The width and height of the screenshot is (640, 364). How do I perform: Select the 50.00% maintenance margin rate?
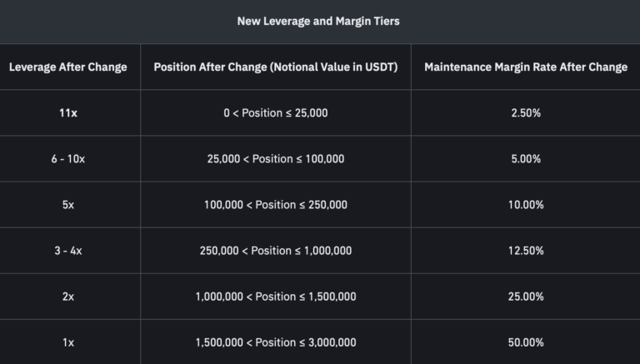pyautogui.click(x=527, y=342)
